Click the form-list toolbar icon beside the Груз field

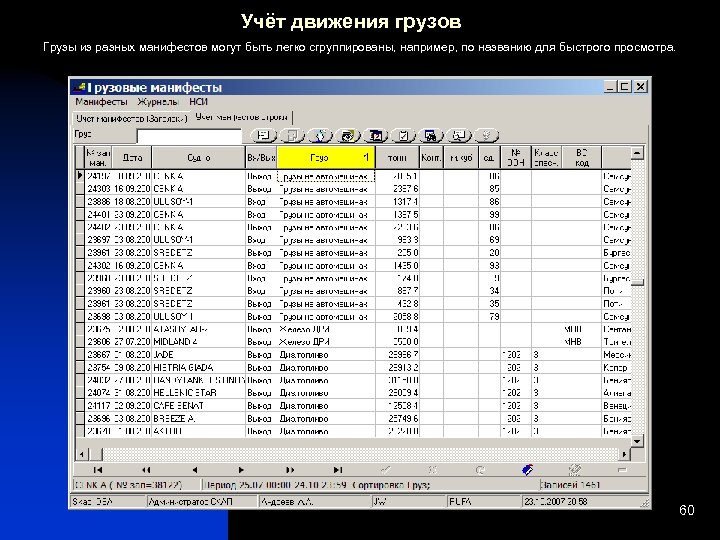point(264,135)
